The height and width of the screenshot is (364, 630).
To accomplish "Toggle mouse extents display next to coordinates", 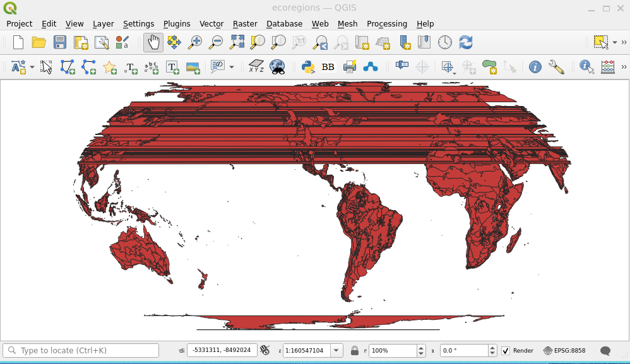I will coord(265,351).
